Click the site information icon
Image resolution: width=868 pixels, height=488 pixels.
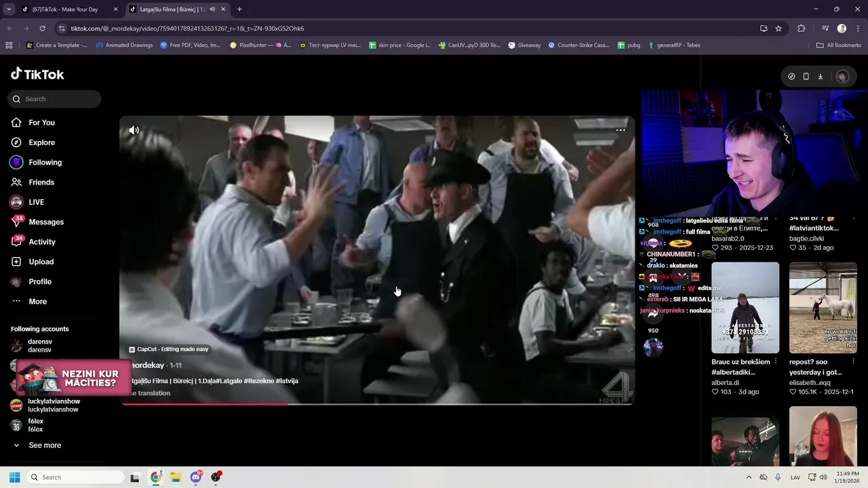tap(62, 28)
